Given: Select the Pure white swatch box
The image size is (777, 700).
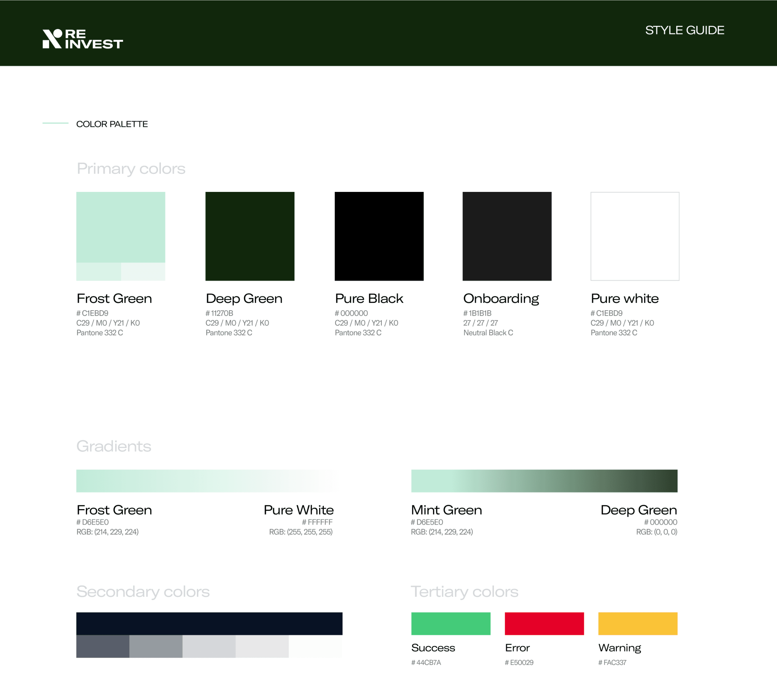Looking at the screenshot, I should pyautogui.click(x=635, y=236).
